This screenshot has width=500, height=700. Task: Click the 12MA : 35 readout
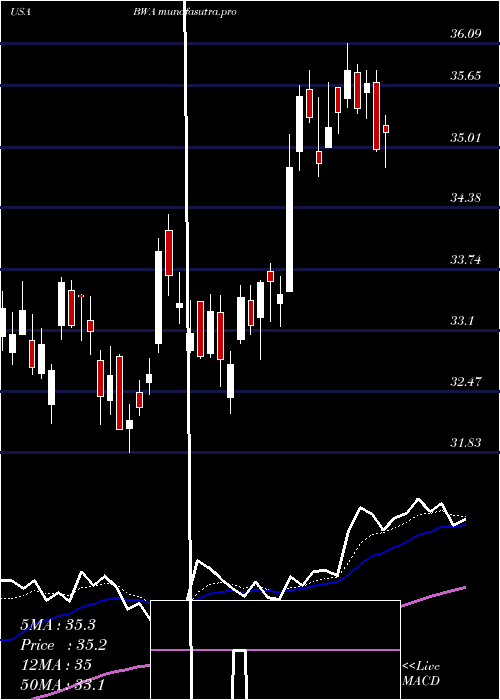pos(56,665)
